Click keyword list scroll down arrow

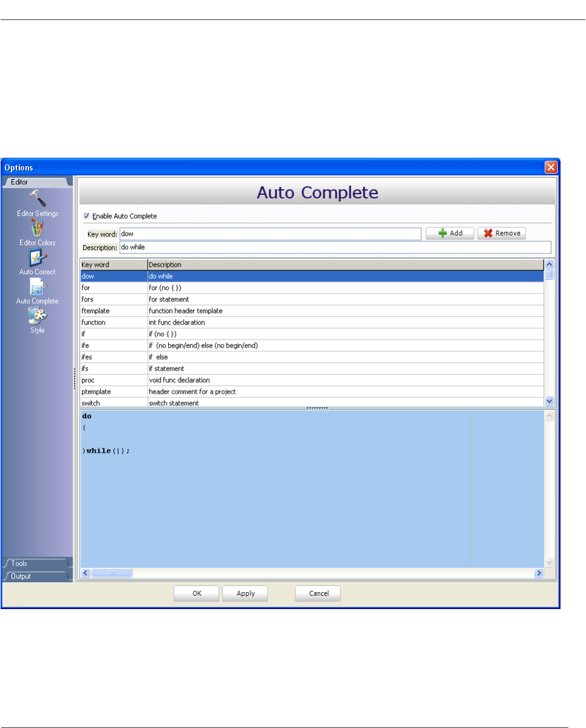click(549, 401)
